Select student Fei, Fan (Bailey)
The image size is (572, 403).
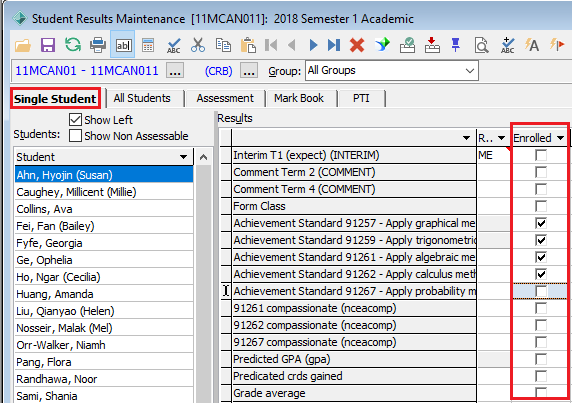pos(104,226)
